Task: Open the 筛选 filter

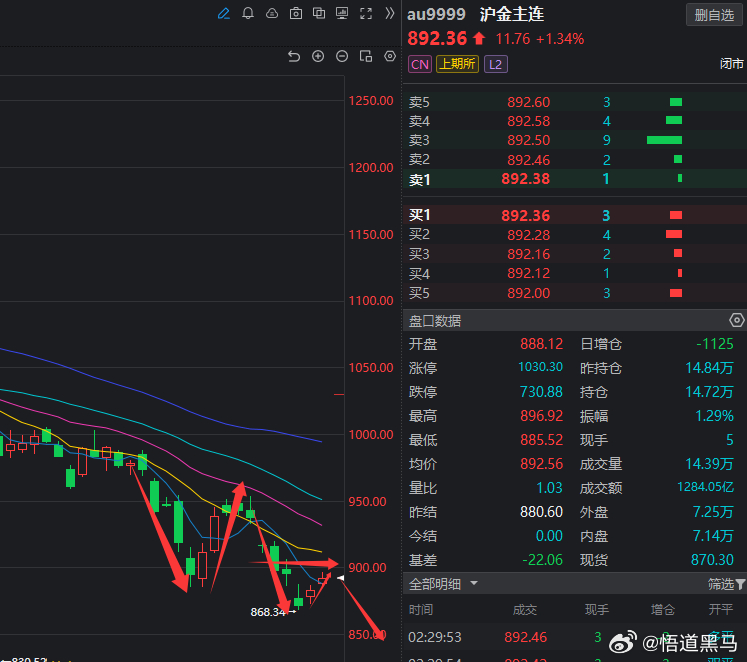Action: click(x=726, y=584)
